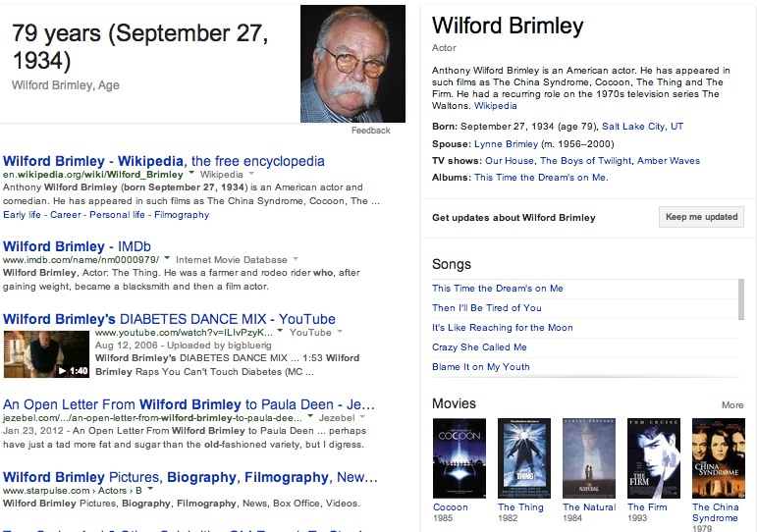Open the Open Letter to Paula Deen result
Image resolution: width=757 pixels, height=532 pixels.
(x=189, y=404)
